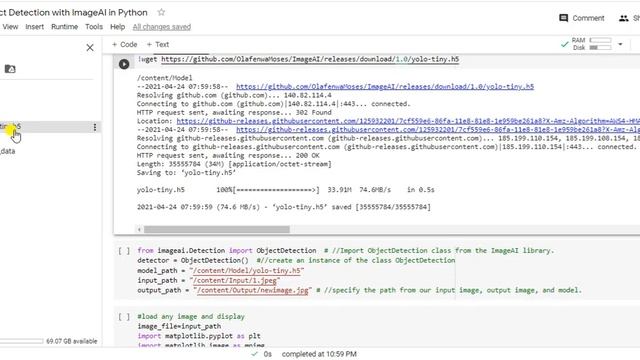Image resolution: width=640 pixels, height=360 pixels.
Task: Click the yolo-tiny.h5 100% progress line
Action: tap(286, 190)
